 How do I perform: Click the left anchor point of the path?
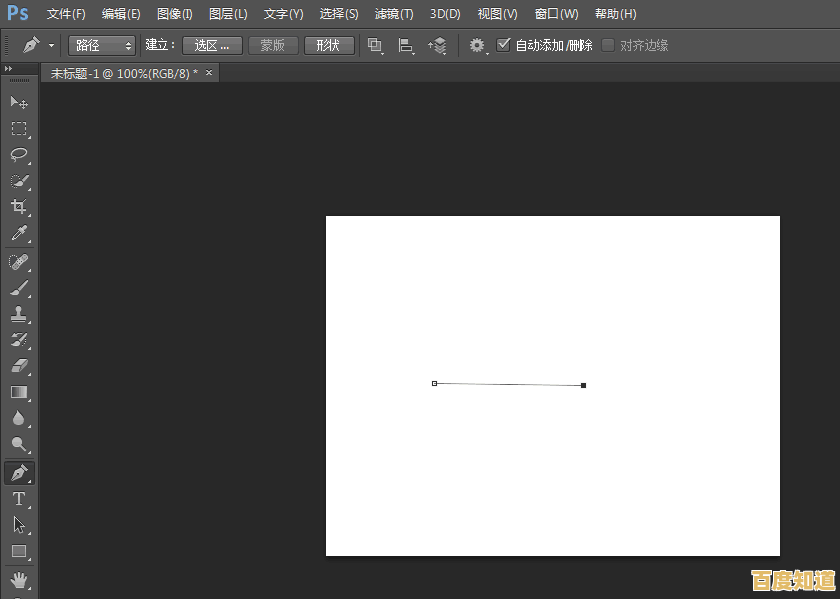click(x=434, y=383)
